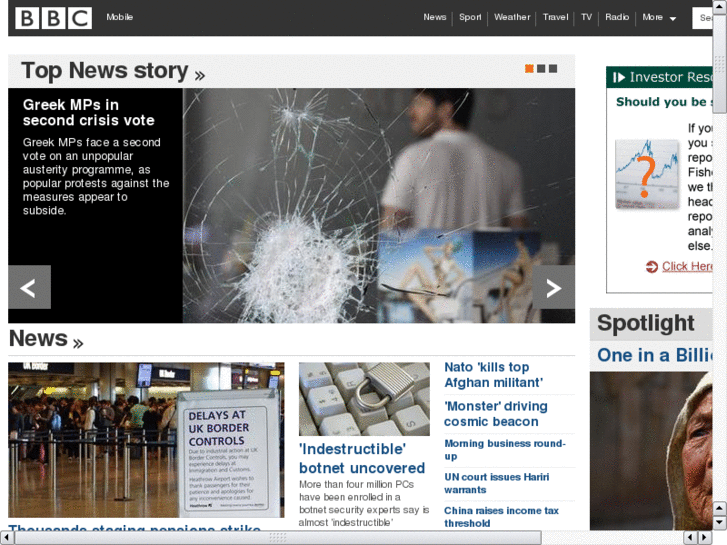Click the vertical scrollbar up arrow
727x545 pixels.
[720, 6]
